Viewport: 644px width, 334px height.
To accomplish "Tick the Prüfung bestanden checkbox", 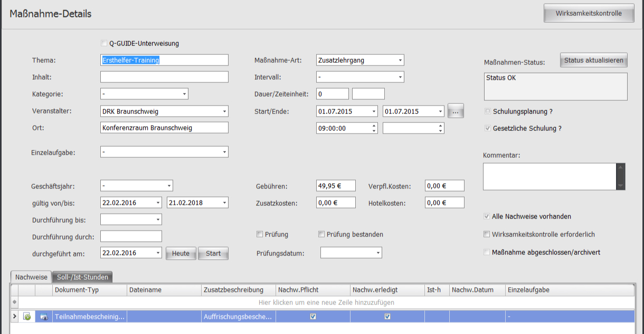I will [321, 234].
